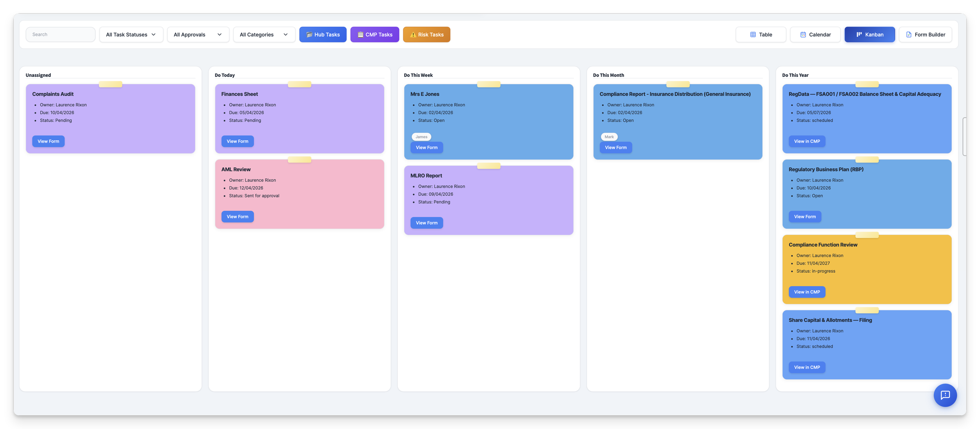Screen dimensions: 980x429
Task: Click the yellow tape handle on the MLRO Report card
Action: tap(488, 166)
